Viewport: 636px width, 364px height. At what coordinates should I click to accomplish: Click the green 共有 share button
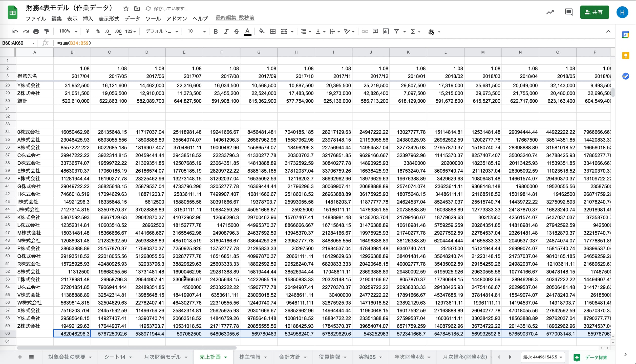point(594,12)
